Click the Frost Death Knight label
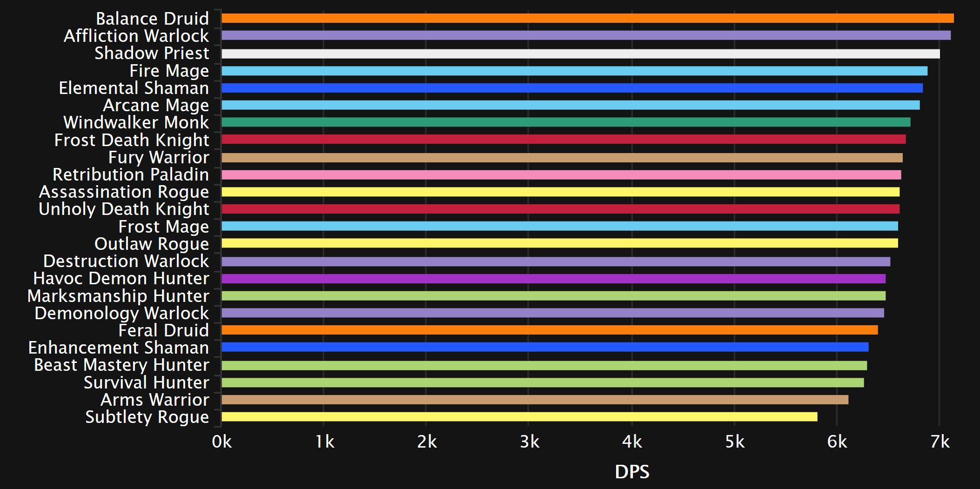Image resolution: width=980 pixels, height=489 pixels. click(x=132, y=140)
